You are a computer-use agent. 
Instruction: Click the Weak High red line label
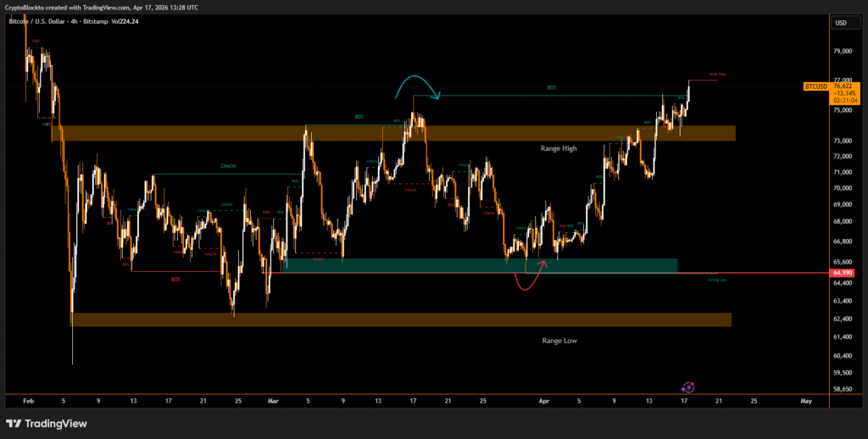pos(717,75)
